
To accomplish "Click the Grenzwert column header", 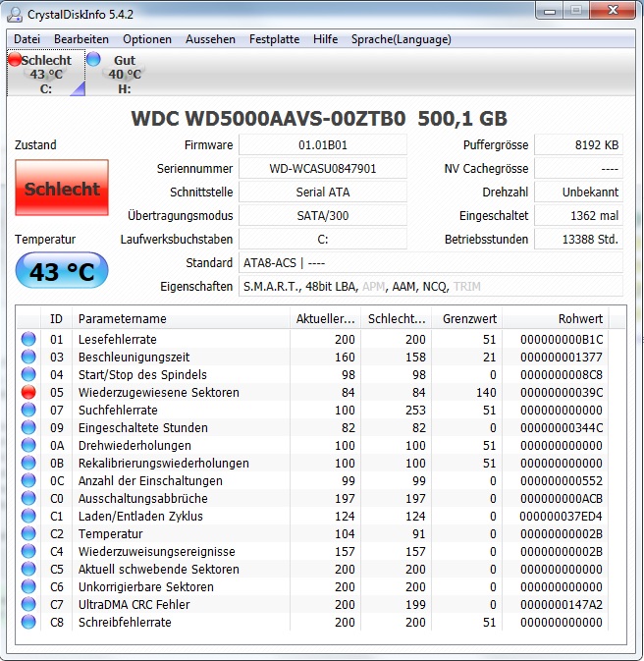I will [466, 318].
